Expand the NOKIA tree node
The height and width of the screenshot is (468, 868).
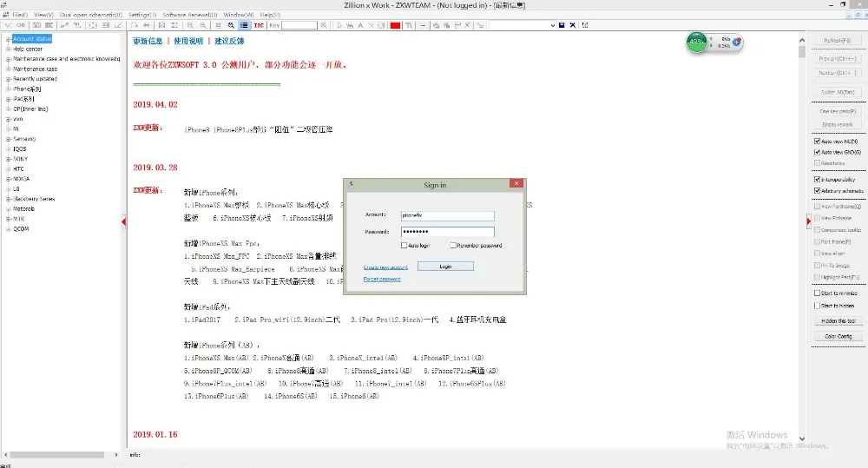[9, 179]
